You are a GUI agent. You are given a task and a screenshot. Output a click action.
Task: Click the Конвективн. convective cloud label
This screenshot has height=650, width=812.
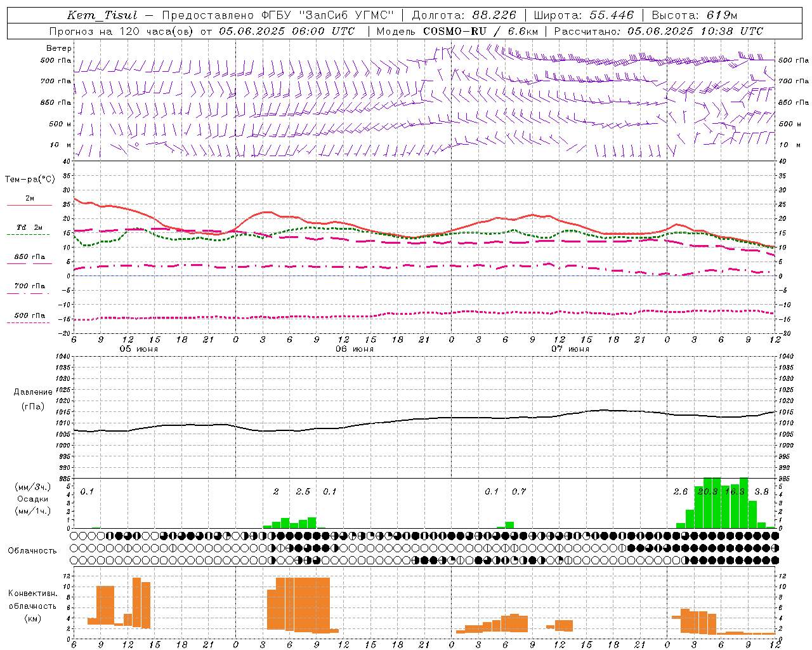click(33, 594)
